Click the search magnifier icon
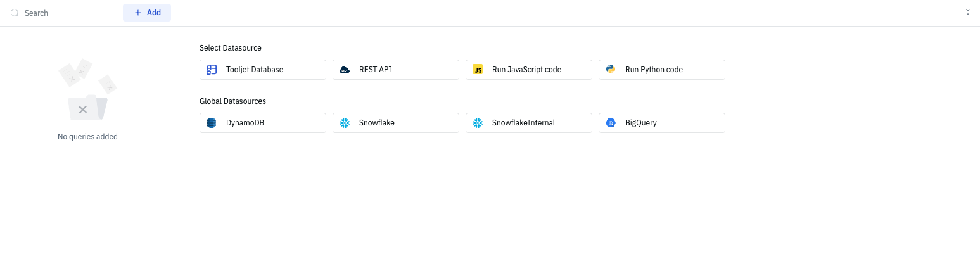Screen dimensions: 980x266 pos(15,13)
